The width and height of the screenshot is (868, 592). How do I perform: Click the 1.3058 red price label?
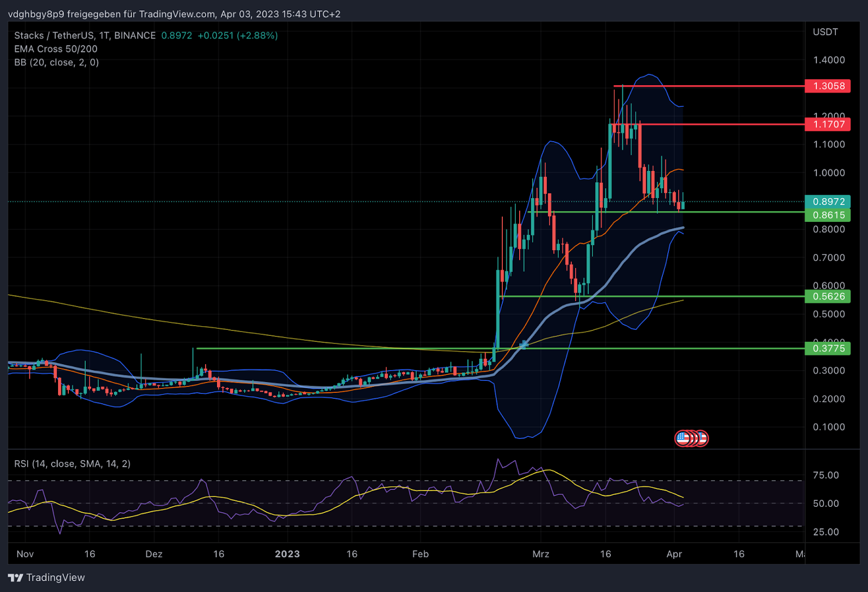pyautogui.click(x=828, y=86)
